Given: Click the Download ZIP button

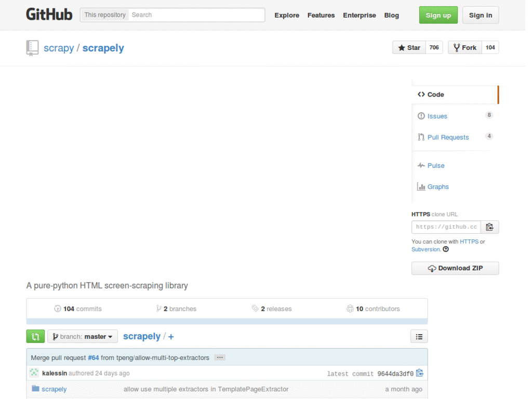Looking at the screenshot, I should tap(455, 268).
